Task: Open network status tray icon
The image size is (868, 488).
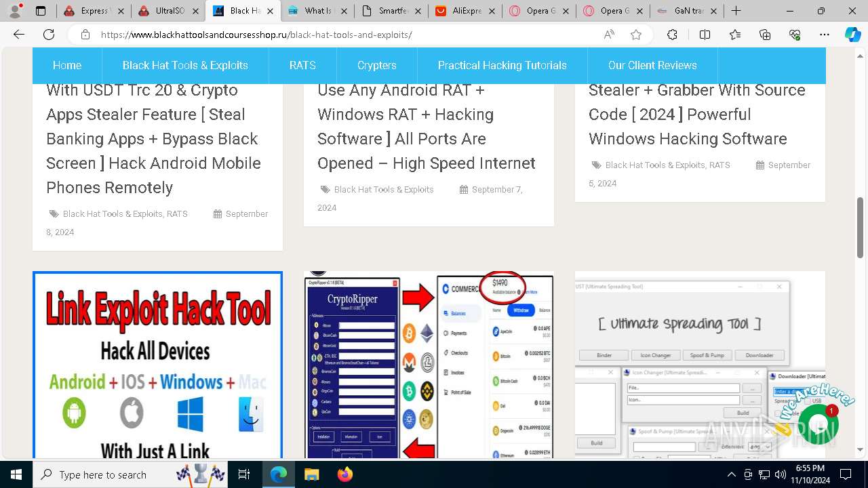Action: click(x=764, y=474)
